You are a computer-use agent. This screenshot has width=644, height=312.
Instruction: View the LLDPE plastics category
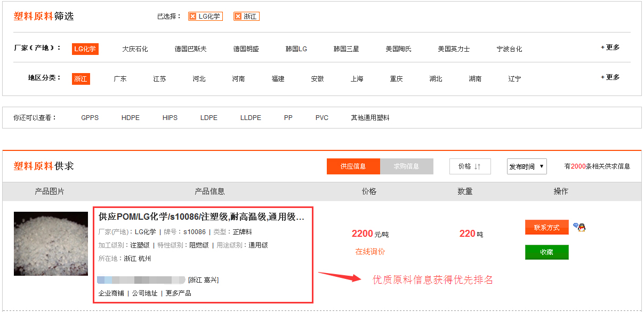point(251,118)
